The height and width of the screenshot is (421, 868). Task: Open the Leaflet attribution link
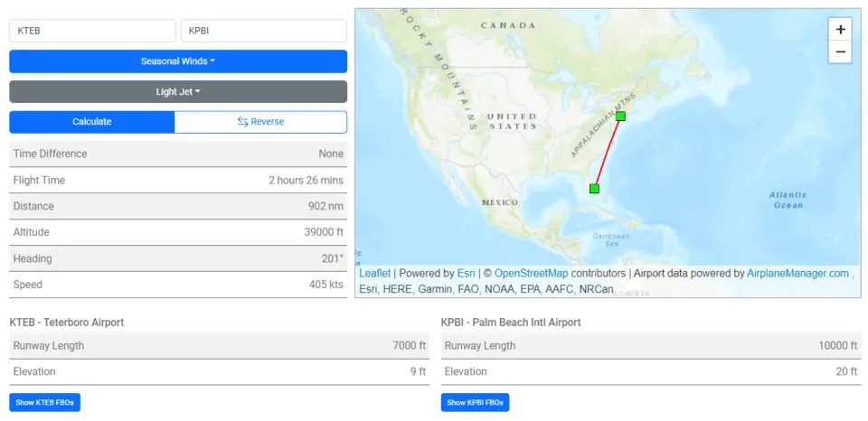[x=374, y=274]
